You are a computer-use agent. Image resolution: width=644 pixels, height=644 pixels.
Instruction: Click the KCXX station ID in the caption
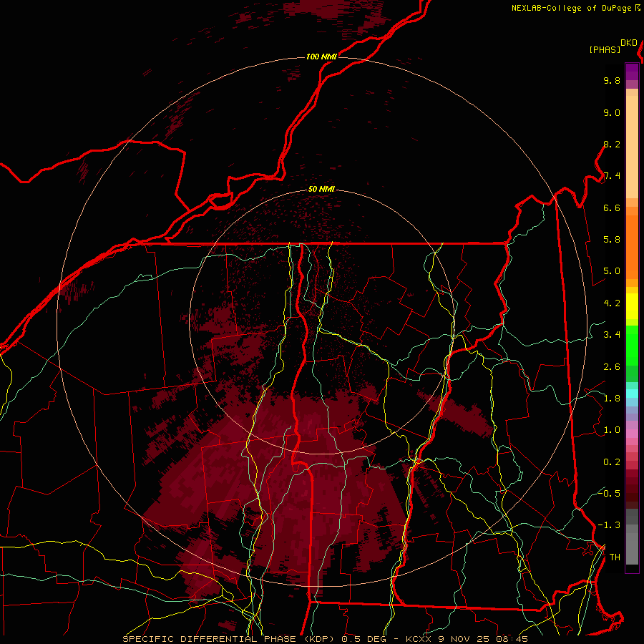(x=419, y=639)
